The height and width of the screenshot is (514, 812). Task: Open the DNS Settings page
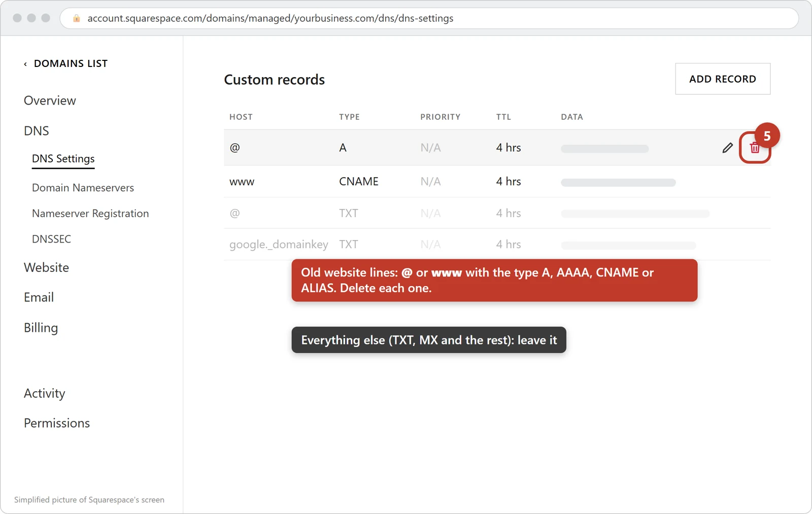[63, 159]
